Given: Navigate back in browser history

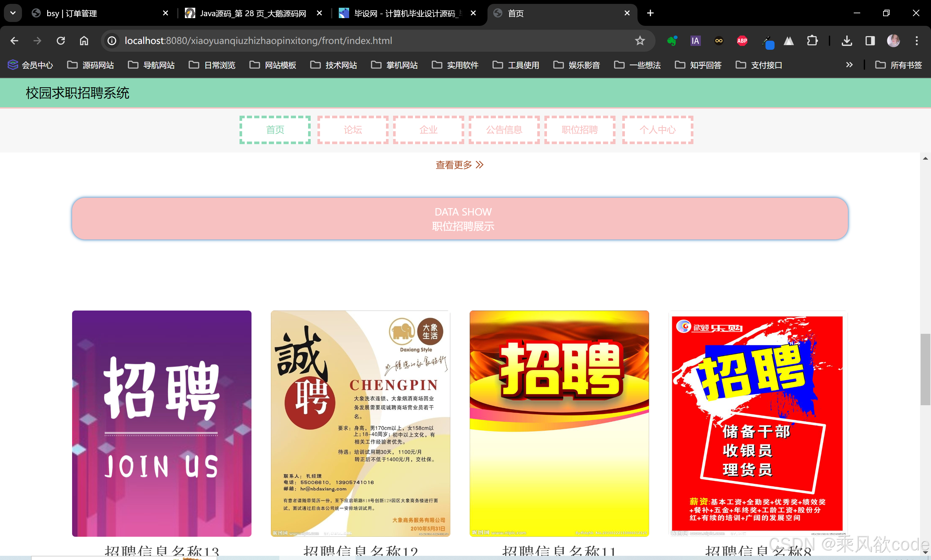Looking at the screenshot, I should tap(14, 41).
